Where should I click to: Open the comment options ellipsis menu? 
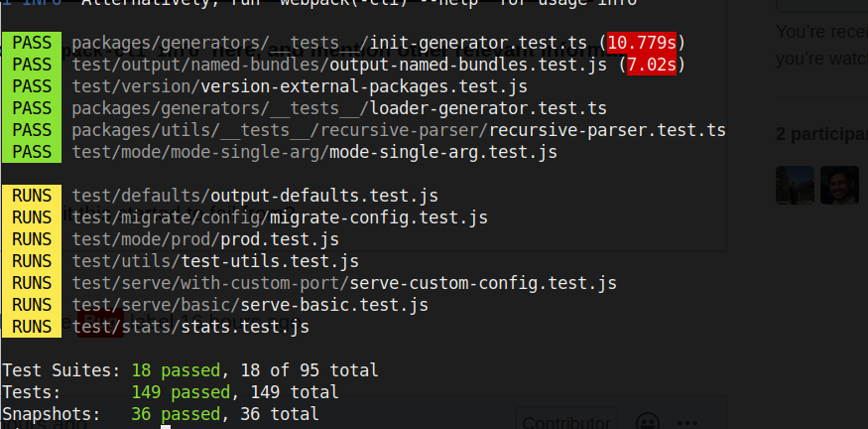687,423
